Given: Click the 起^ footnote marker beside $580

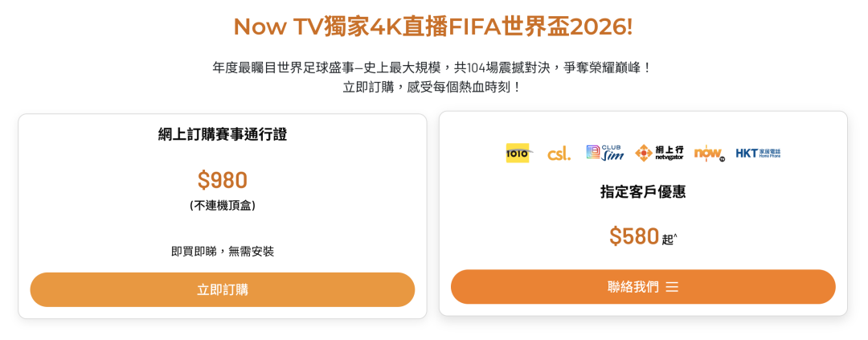Looking at the screenshot, I should (x=669, y=240).
